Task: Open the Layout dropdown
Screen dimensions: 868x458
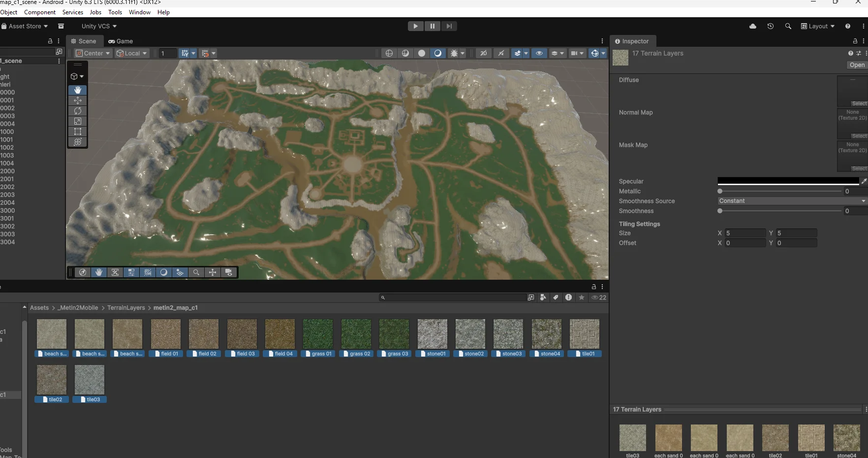Action: [x=818, y=26]
